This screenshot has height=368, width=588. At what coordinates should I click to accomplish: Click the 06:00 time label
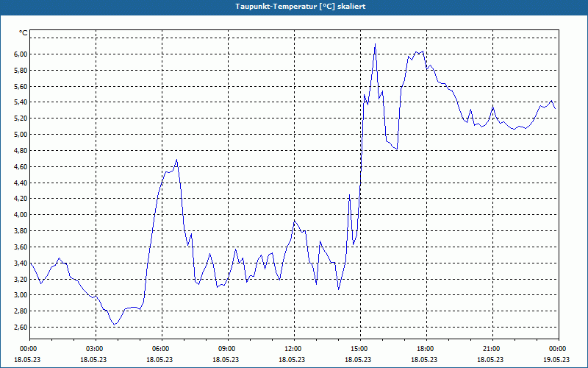pos(162,349)
